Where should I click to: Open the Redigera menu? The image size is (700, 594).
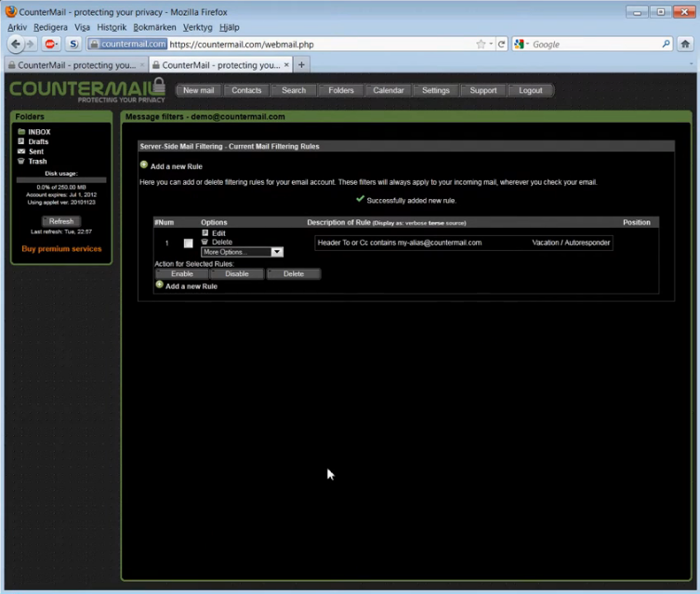point(50,27)
